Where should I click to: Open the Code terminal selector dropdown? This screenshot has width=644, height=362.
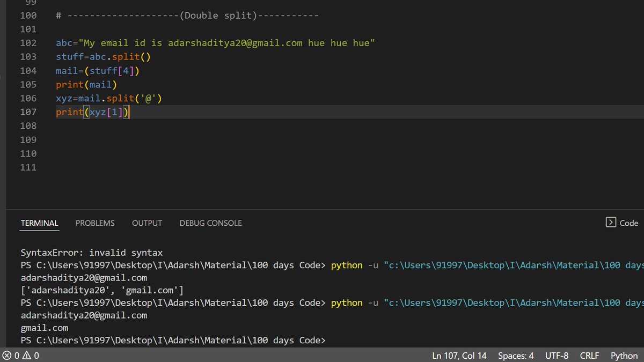(623, 223)
